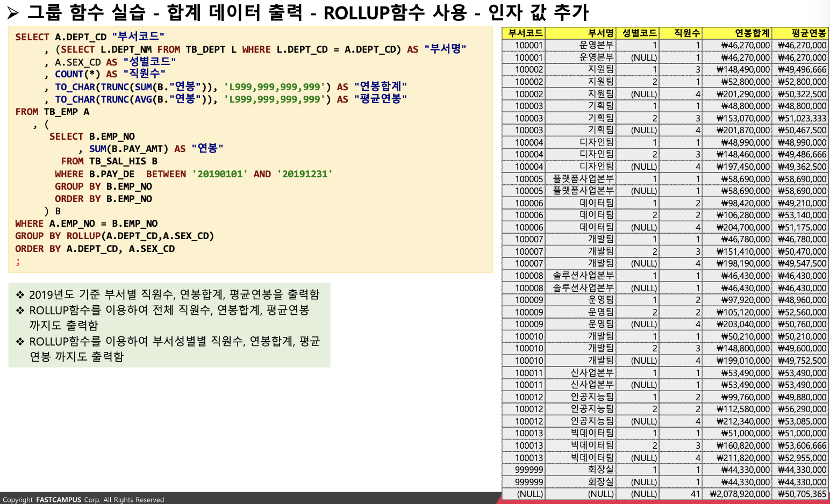Click the 연봉합계 column header in the table
The height and width of the screenshot is (504, 830).
click(737, 33)
